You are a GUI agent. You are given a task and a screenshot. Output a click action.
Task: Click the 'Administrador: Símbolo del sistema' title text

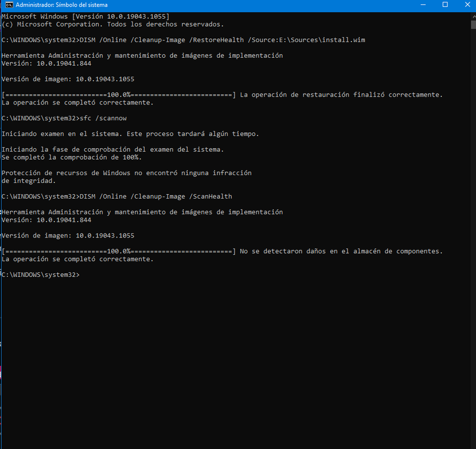[62, 5]
